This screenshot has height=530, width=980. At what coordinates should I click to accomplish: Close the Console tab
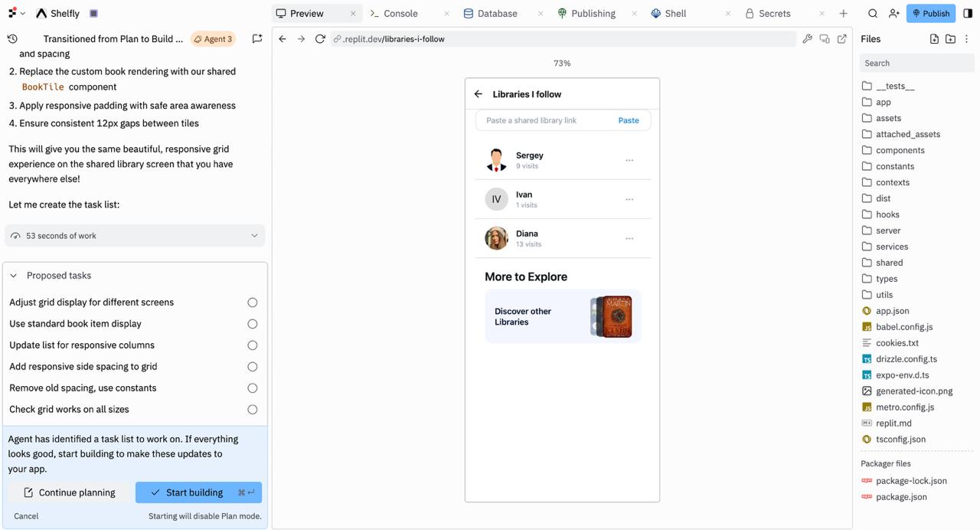447,14
